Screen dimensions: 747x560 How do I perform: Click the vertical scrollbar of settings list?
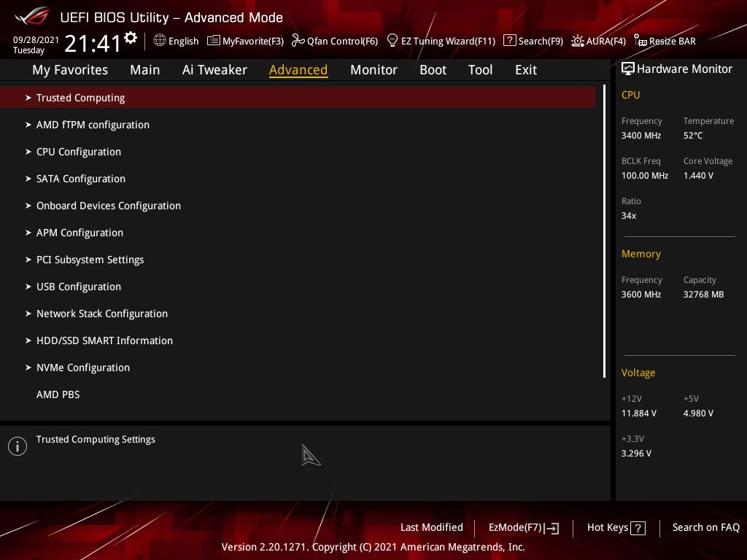click(604, 232)
